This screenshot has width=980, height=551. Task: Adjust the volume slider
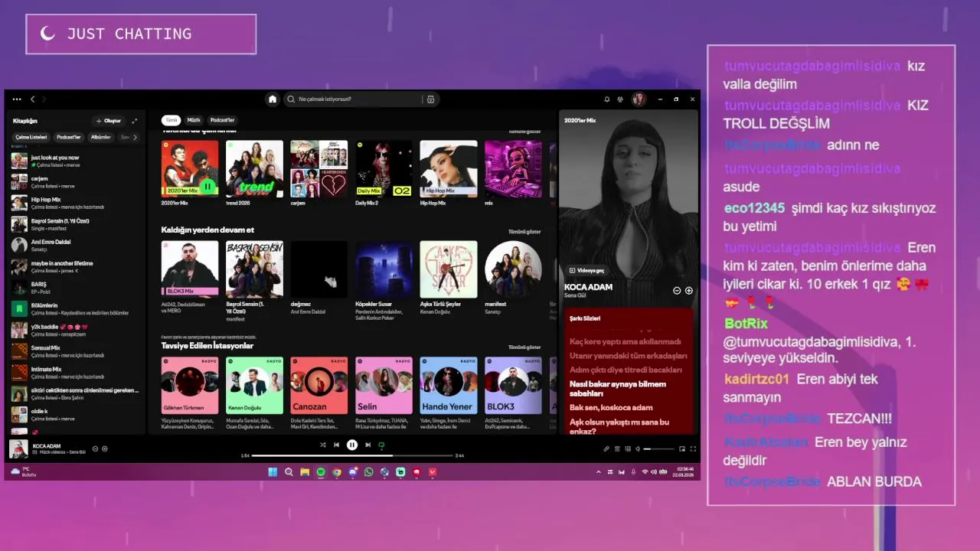pyautogui.click(x=658, y=448)
